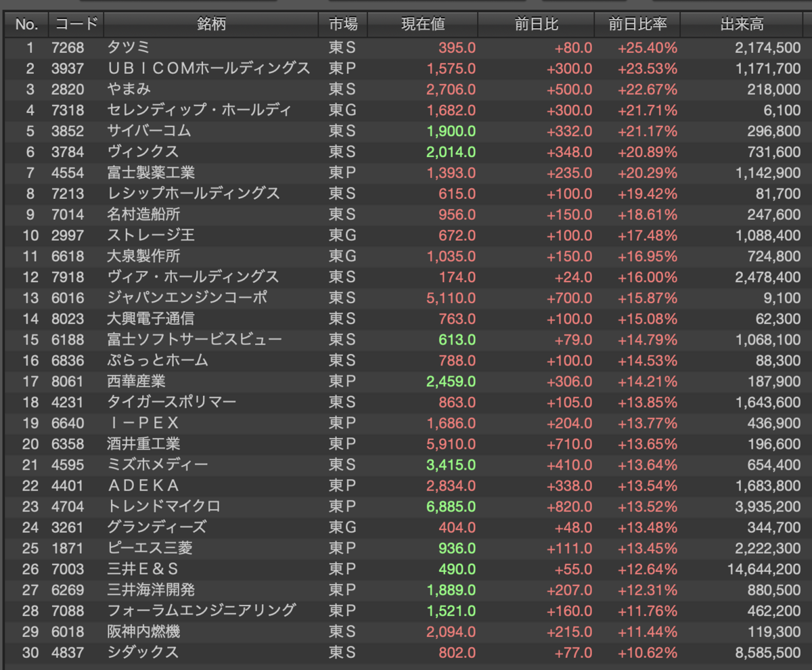Click the +24.0 price change
Viewport: 812px width, 670px height.
click(573, 277)
